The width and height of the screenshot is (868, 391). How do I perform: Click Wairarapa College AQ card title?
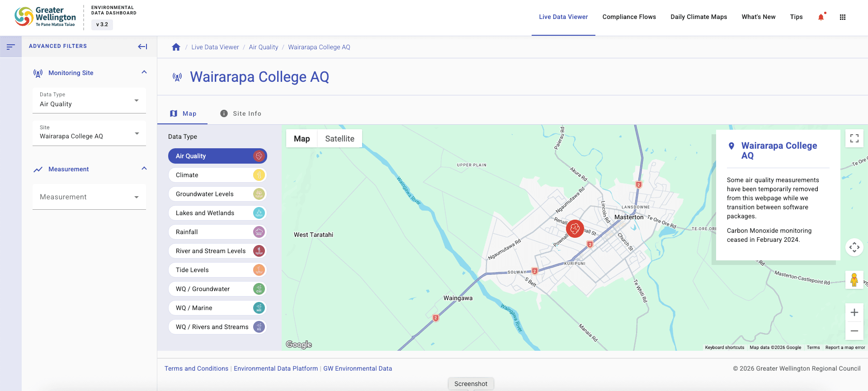[779, 151]
